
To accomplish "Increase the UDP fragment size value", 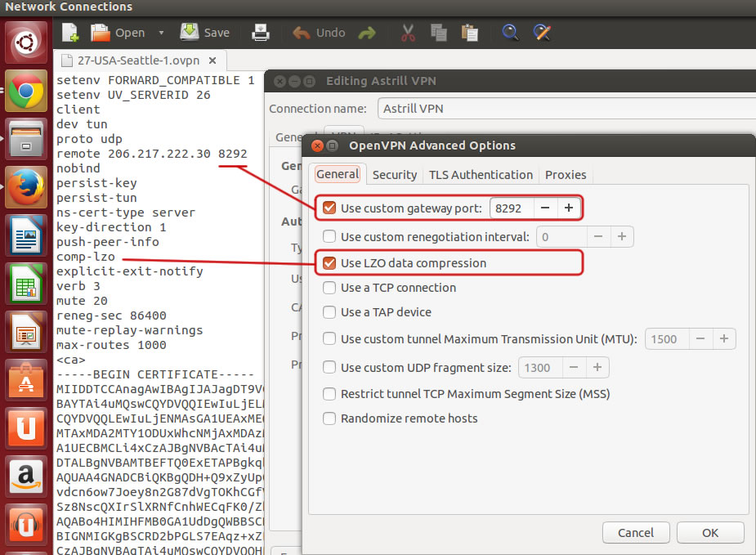I will coord(597,368).
